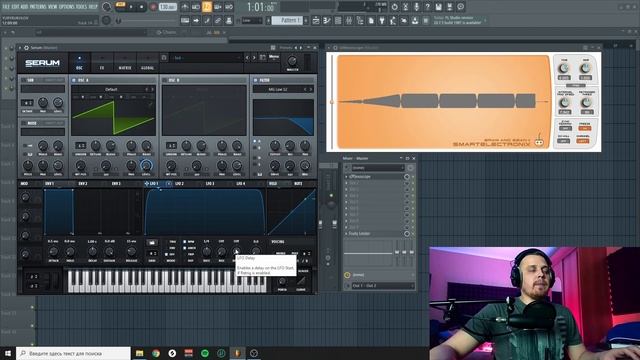The image size is (640, 360).
Task: Click the save floppy disk icon
Action: pos(438,7)
